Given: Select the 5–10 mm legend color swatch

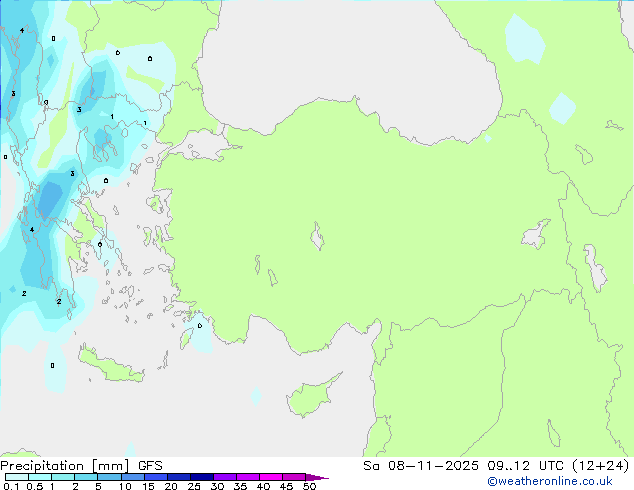Looking at the screenshot, I should pyautogui.click(x=109, y=477).
